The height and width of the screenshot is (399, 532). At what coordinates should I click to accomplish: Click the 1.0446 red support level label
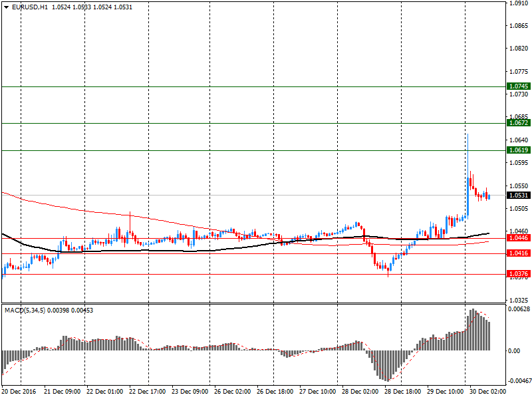(x=518, y=238)
